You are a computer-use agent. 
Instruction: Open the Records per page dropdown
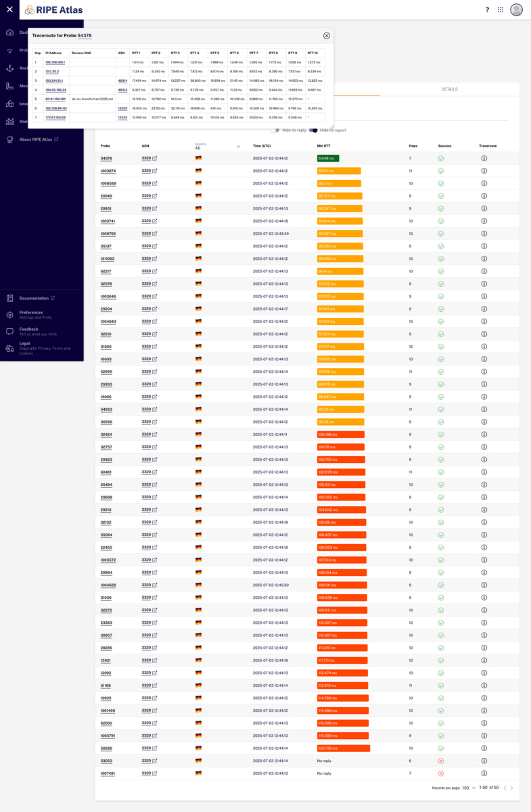click(x=469, y=788)
